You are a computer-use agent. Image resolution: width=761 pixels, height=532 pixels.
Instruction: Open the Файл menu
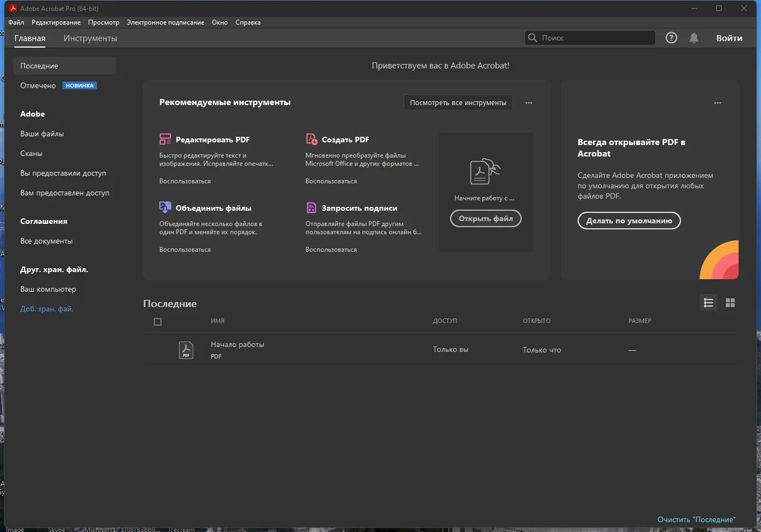[x=16, y=22]
